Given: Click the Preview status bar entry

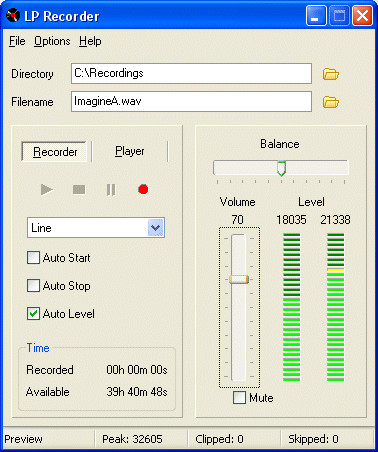Looking at the screenshot, I should point(23,439).
